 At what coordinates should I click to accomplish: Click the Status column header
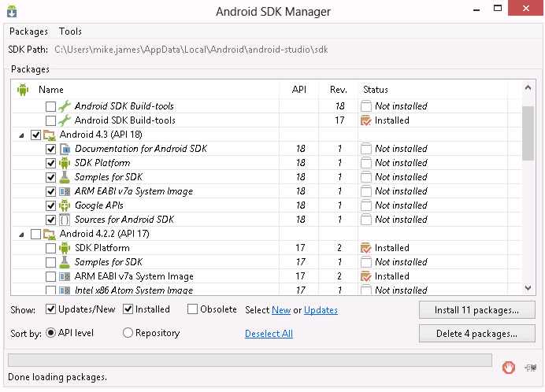pos(376,90)
